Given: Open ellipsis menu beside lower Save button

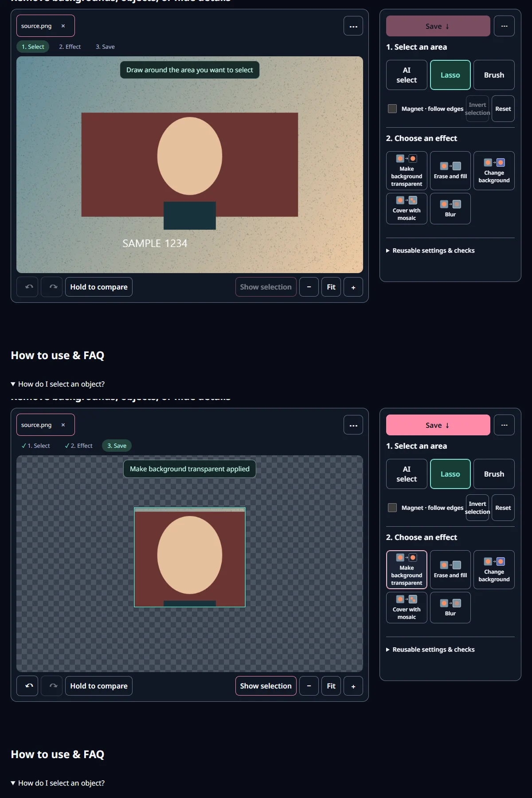Looking at the screenshot, I should [x=505, y=425].
